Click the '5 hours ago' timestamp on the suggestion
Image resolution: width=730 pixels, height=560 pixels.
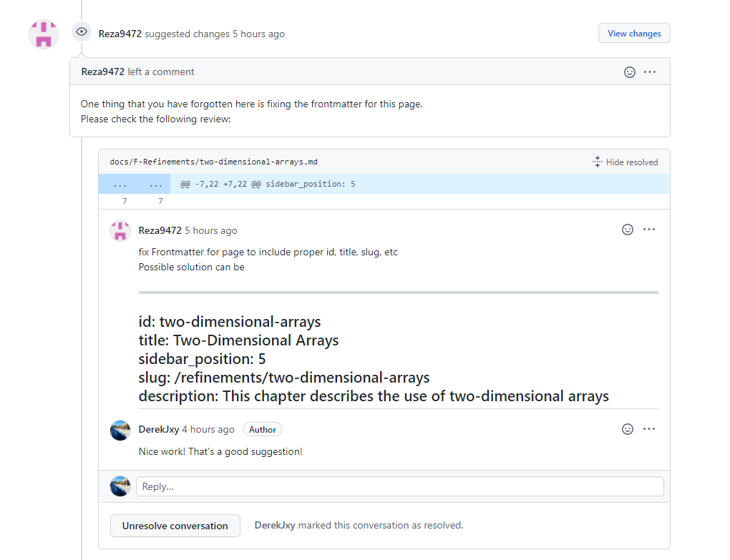[210, 230]
